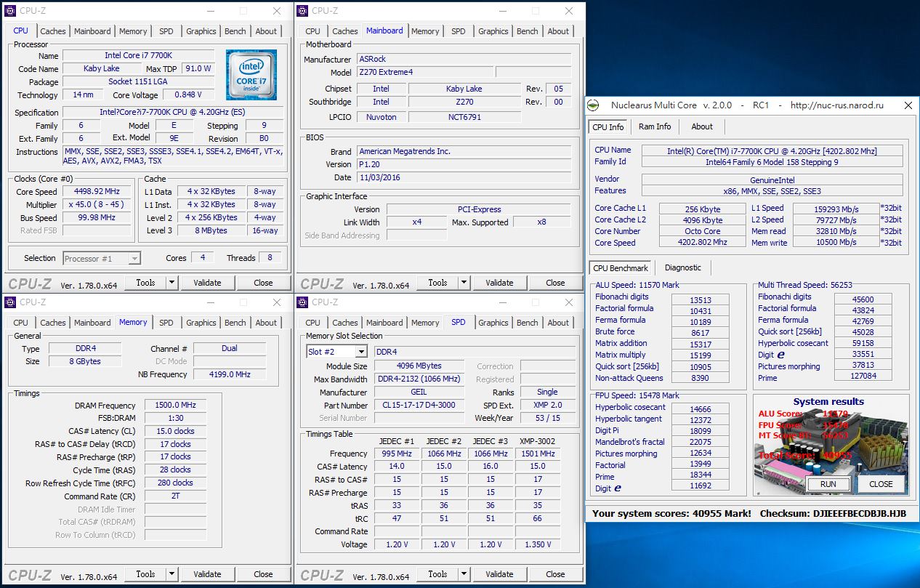Switch to Ram Info tab in Nuclearus
The image size is (920, 588).
pos(655,126)
